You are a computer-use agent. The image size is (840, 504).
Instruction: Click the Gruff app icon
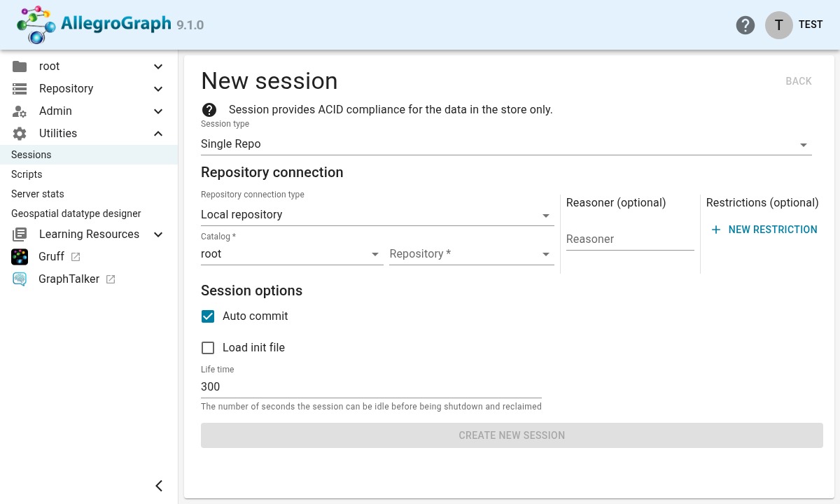point(20,257)
